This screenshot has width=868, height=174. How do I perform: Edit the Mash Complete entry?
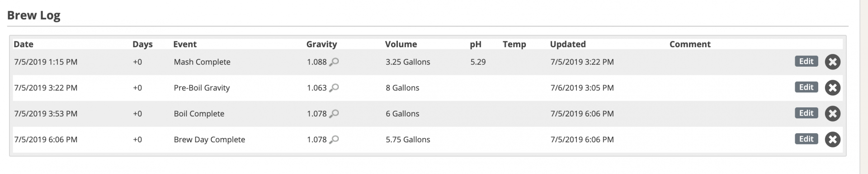[807, 61]
